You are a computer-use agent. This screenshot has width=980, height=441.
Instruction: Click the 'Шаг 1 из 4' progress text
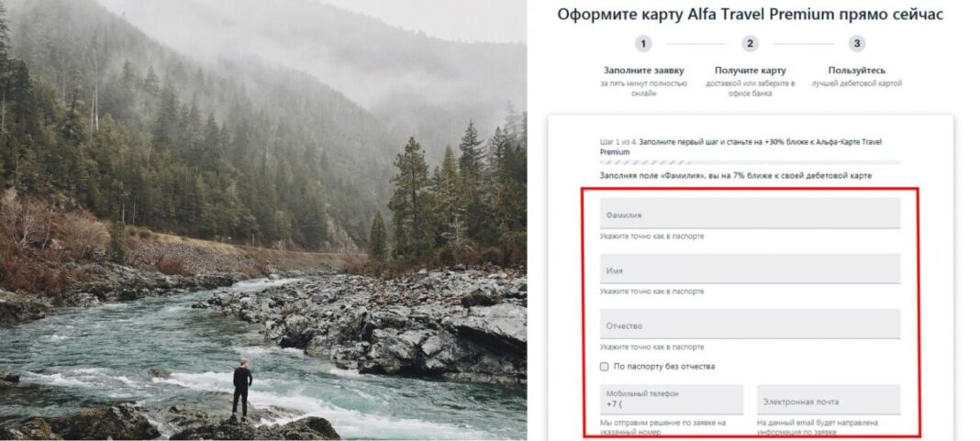pos(618,142)
